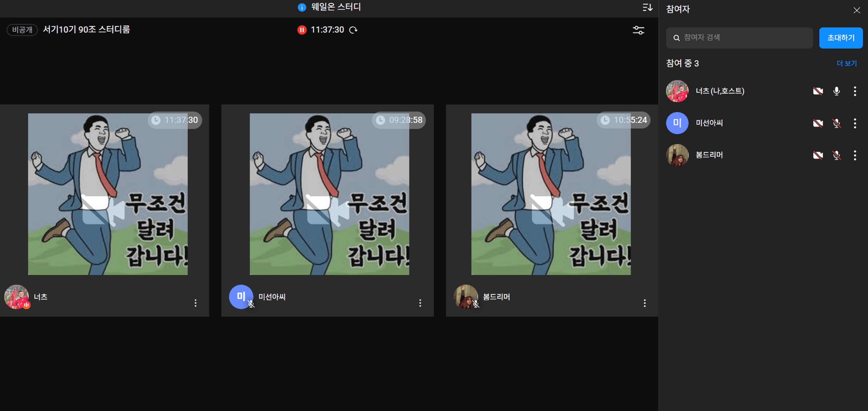The height and width of the screenshot is (411, 868).
Task: Click the 웨일온 스터디 title text
Action: (336, 7)
